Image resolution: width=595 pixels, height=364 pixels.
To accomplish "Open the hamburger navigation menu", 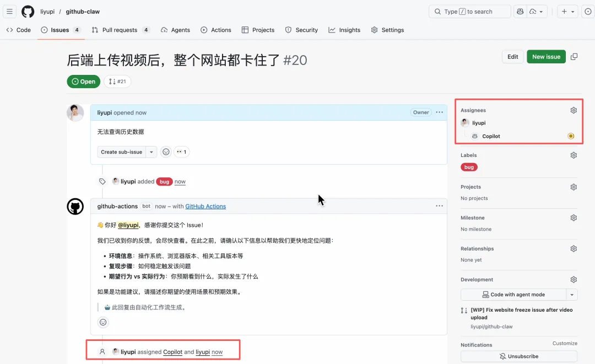I will click(10, 11).
